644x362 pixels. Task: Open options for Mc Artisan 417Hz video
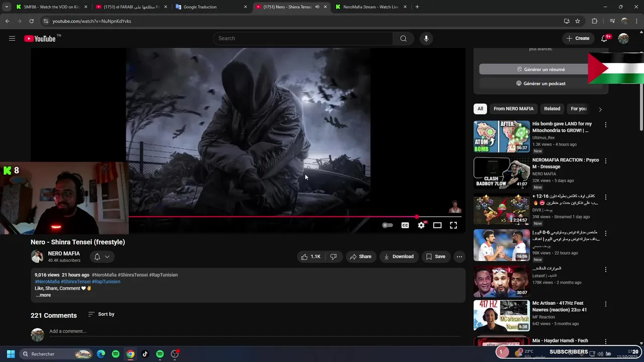tap(605, 304)
